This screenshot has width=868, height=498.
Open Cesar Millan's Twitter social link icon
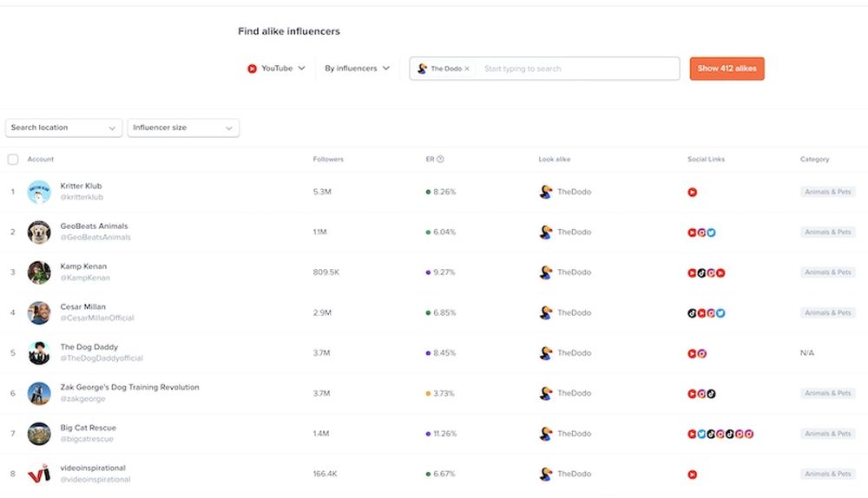click(x=720, y=313)
